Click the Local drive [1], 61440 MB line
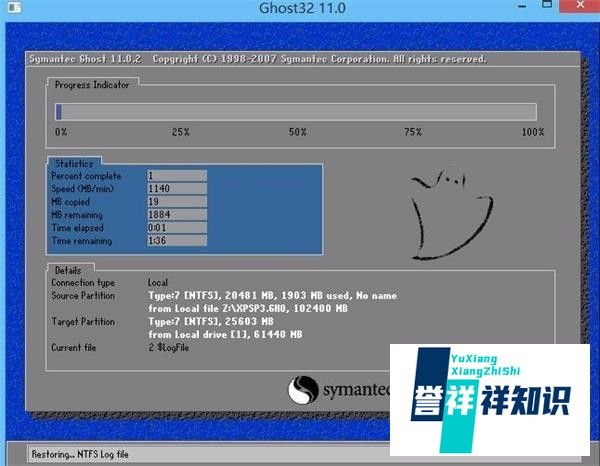This screenshot has height=466, width=600. point(225,335)
